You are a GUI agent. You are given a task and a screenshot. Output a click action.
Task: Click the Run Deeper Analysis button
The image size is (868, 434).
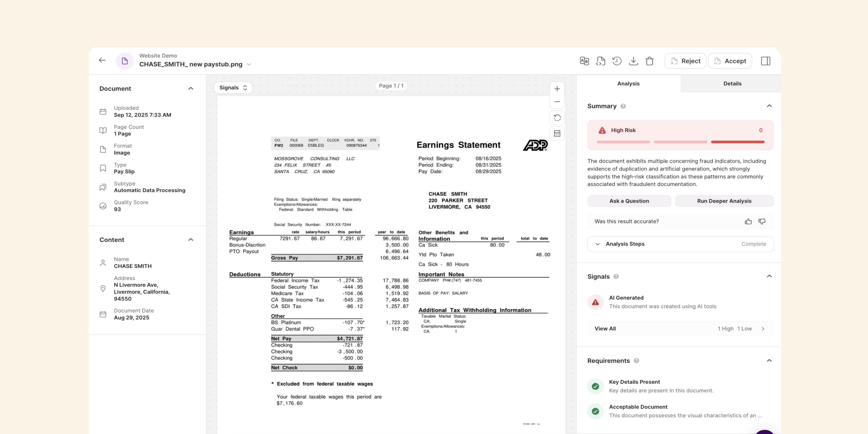(x=724, y=201)
